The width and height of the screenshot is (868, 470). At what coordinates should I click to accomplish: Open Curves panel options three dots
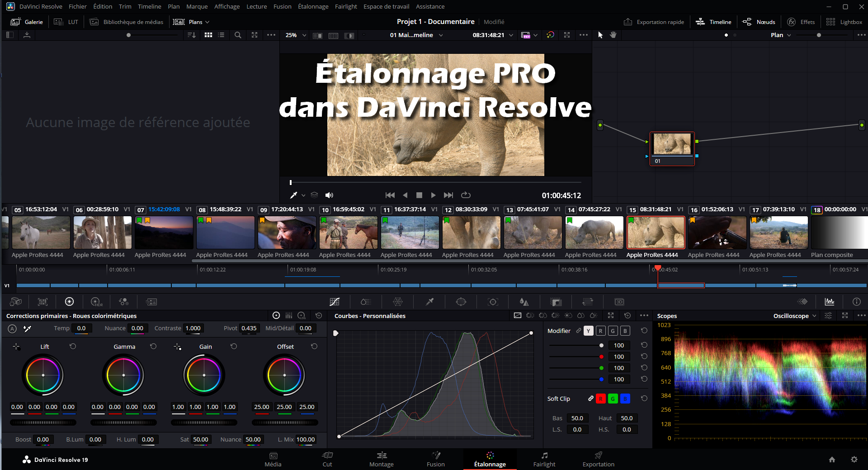644,315
